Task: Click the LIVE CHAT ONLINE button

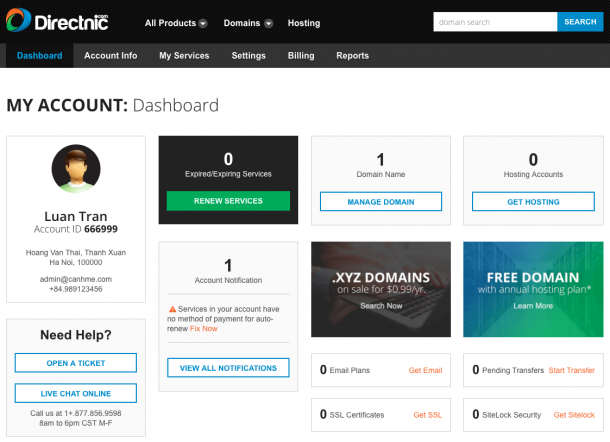Action: coord(76,393)
